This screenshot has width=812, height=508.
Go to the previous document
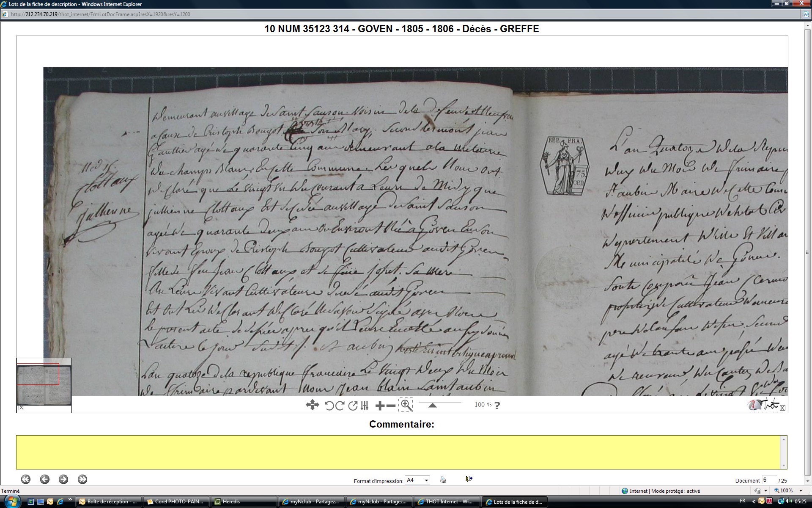coord(45,479)
